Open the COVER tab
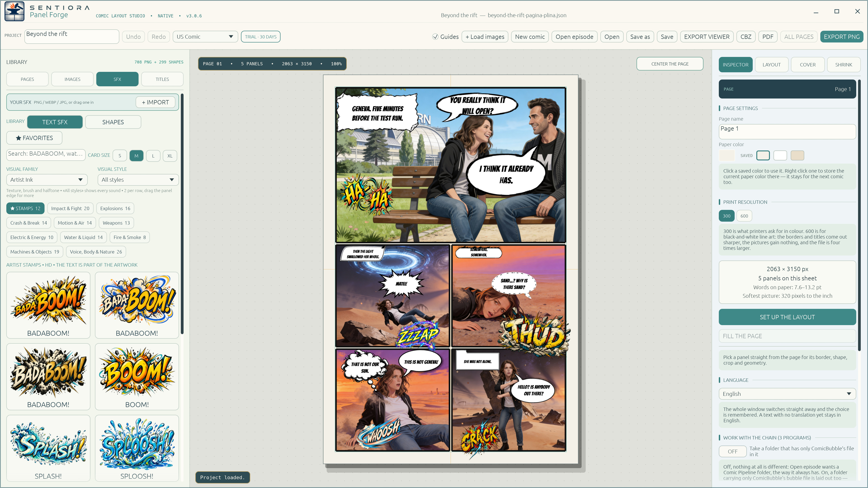Image resolution: width=868 pixels, height=488 pixels. click(808, 65)
